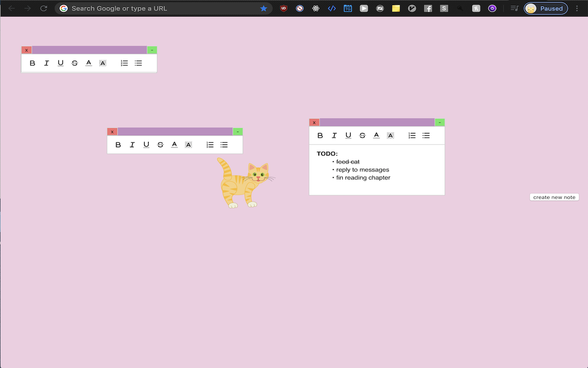The width and height of the screenshot is (588, 368).
Task: Toggle italic in the upper-left note
Action: pyautogui.click(x=46, y=63)
